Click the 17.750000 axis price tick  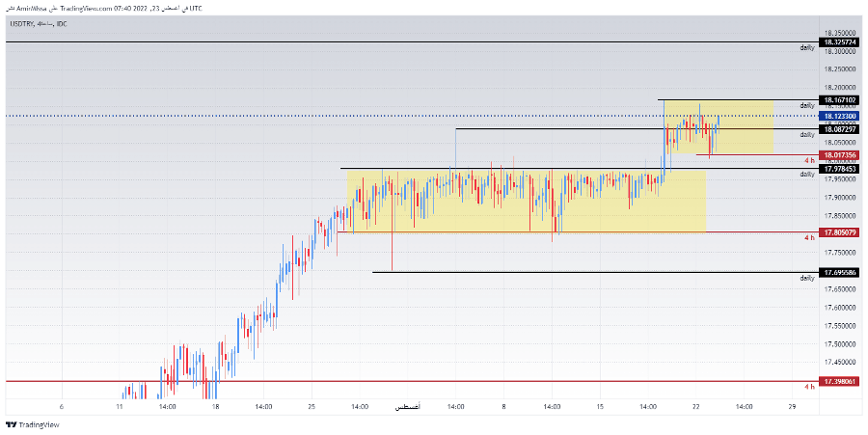point(840,253)
